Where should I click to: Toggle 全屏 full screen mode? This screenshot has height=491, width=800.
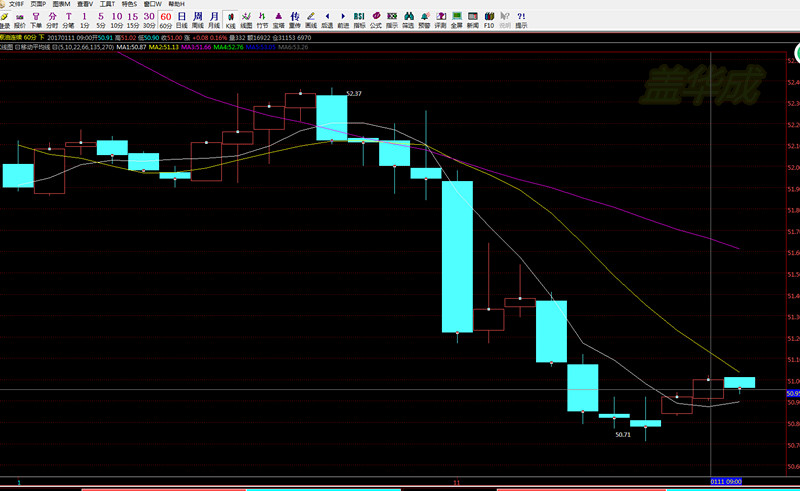point(457,20)
